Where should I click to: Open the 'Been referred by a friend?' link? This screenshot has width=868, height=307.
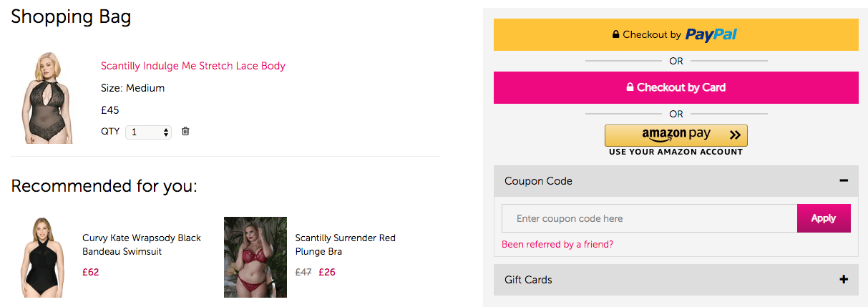[557, 244]
